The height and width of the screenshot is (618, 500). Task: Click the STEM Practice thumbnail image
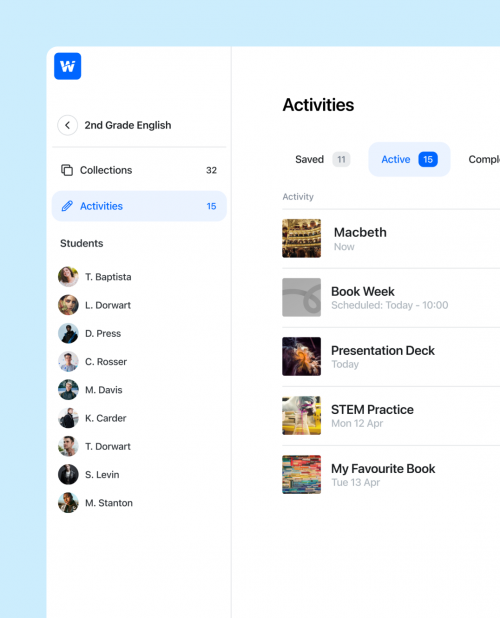point(301,415)
